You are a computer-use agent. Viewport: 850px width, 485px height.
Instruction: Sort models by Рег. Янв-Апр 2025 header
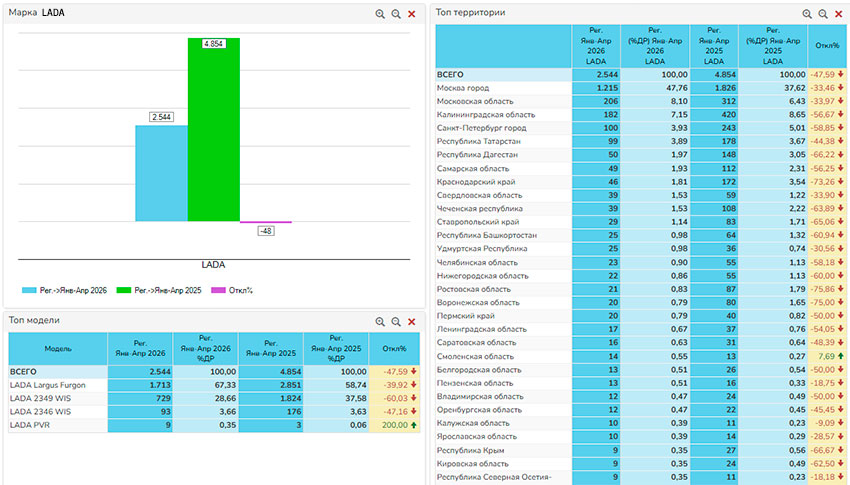[271, 348]
